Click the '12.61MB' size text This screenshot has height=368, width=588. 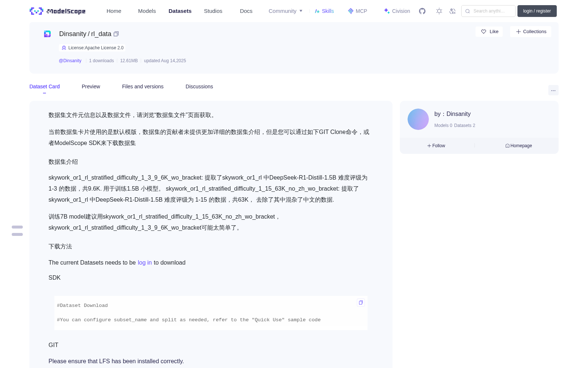129,61
